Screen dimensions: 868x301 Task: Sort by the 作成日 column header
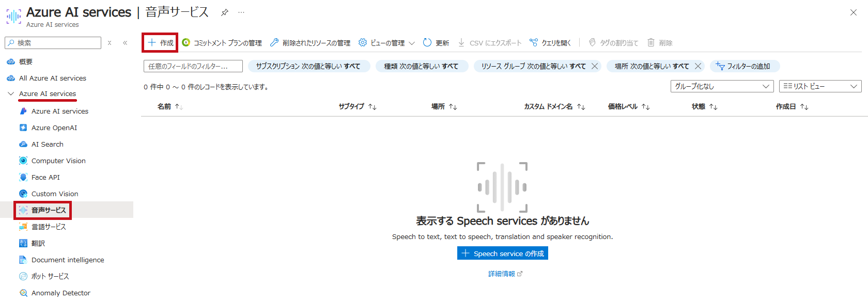coord(792,106)
